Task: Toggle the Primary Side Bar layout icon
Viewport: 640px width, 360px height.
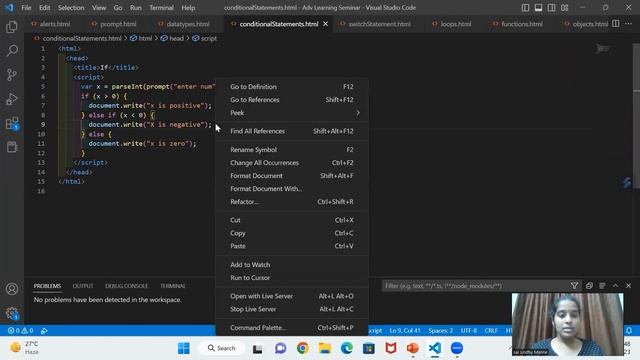Action: click(525, 8)
